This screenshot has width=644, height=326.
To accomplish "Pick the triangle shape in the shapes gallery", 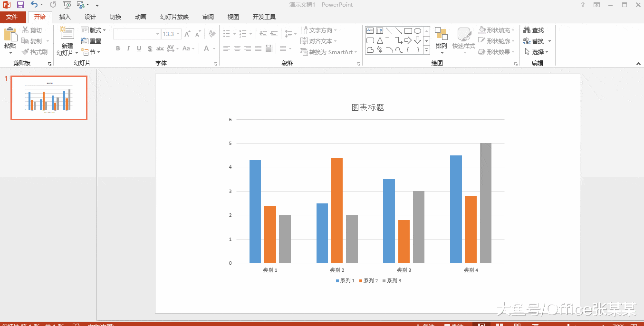I will pos(380,40).
